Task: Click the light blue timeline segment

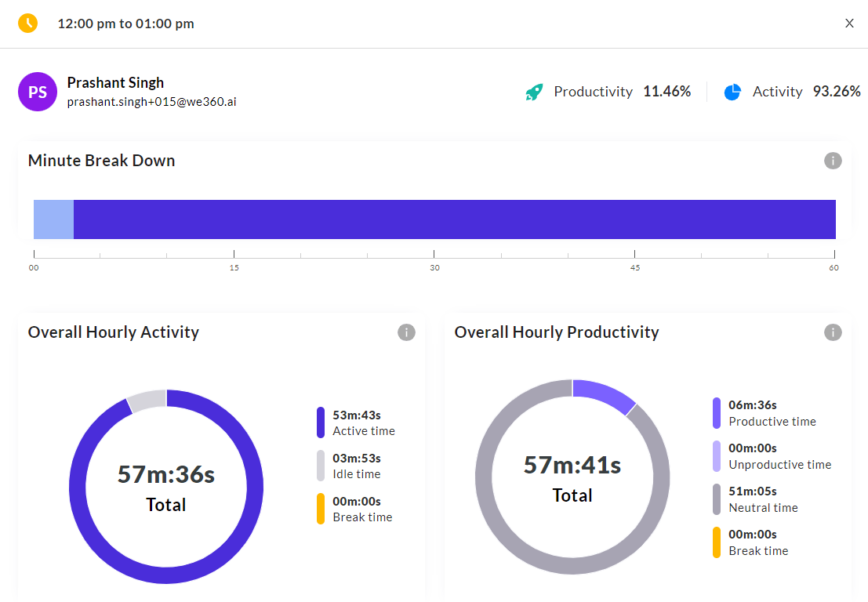Action: (53, 219)
